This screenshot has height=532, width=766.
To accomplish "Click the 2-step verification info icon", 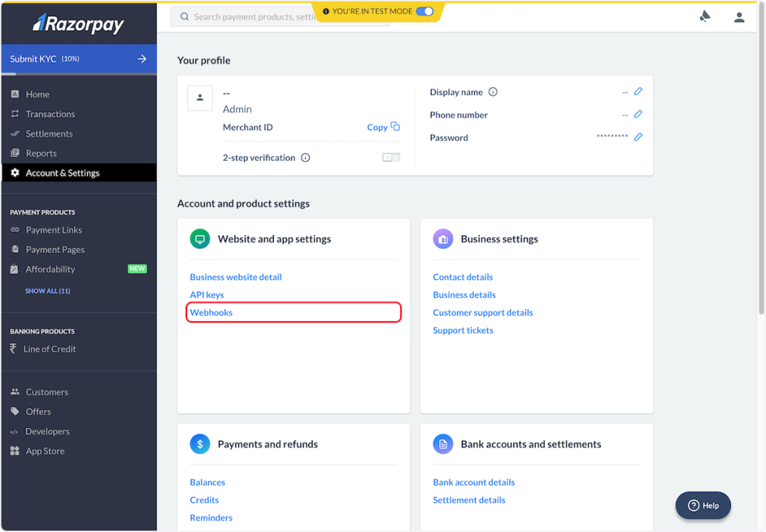I will tap(305, 158).
